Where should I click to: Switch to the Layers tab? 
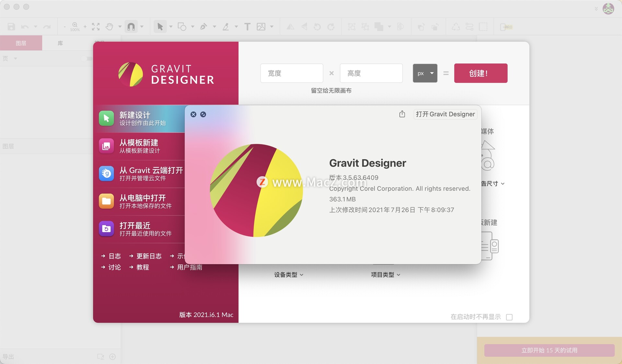(x=21, y=43)
